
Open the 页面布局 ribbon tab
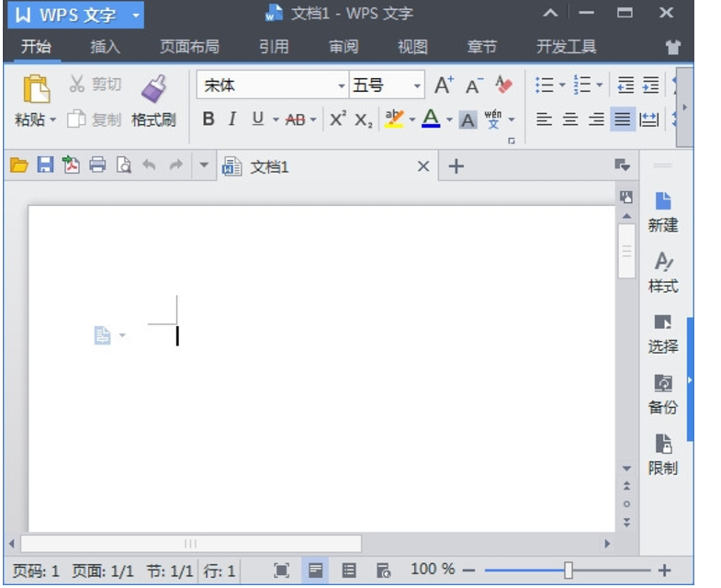(189, 47)
